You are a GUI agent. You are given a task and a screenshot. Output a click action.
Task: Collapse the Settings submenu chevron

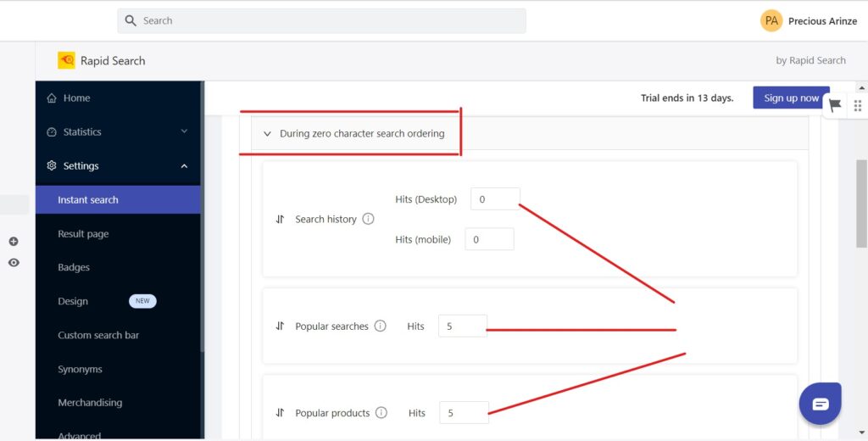(184, 165)
